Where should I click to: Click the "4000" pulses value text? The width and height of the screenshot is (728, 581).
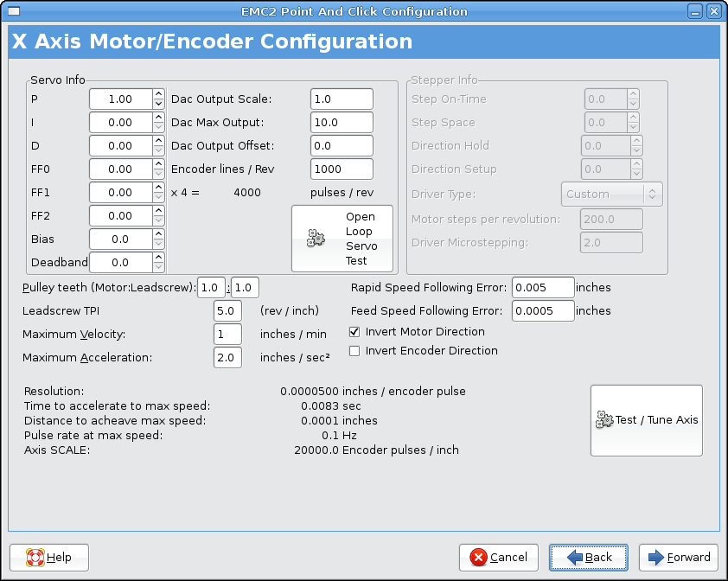click(x=247, y=192)
